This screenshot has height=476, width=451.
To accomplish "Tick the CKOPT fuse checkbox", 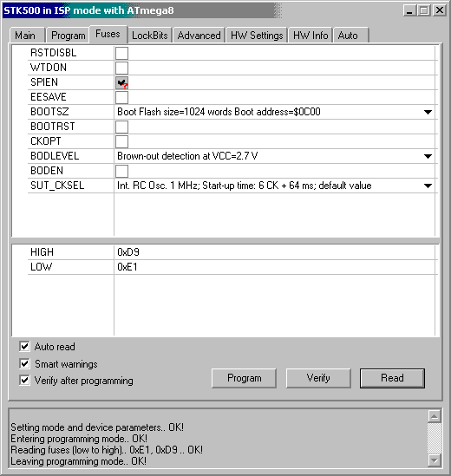I will pyautogui.click(x=121, y=142).
